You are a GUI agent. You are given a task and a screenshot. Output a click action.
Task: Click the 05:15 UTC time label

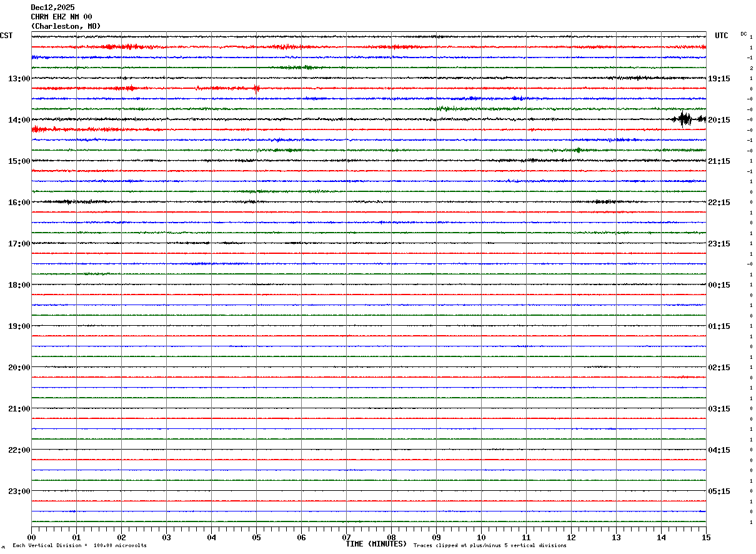719,491
